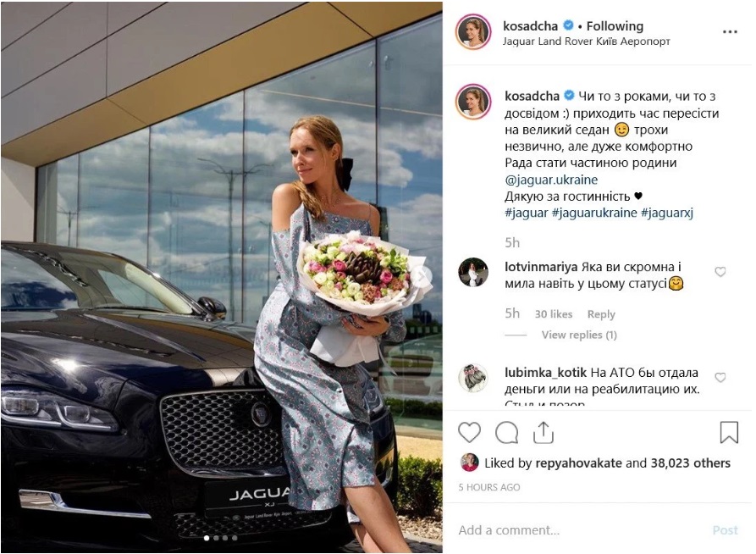Save post with bookmark icon

point(729,432)
